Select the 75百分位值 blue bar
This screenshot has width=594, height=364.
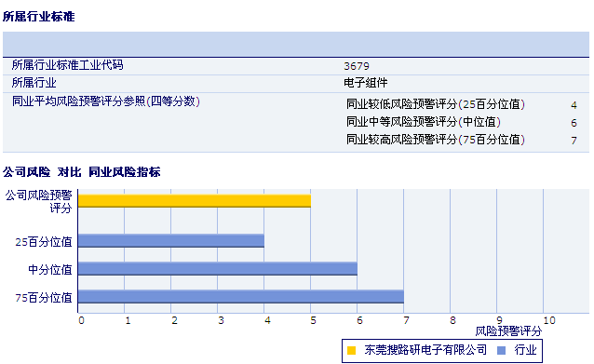[241, 297]
